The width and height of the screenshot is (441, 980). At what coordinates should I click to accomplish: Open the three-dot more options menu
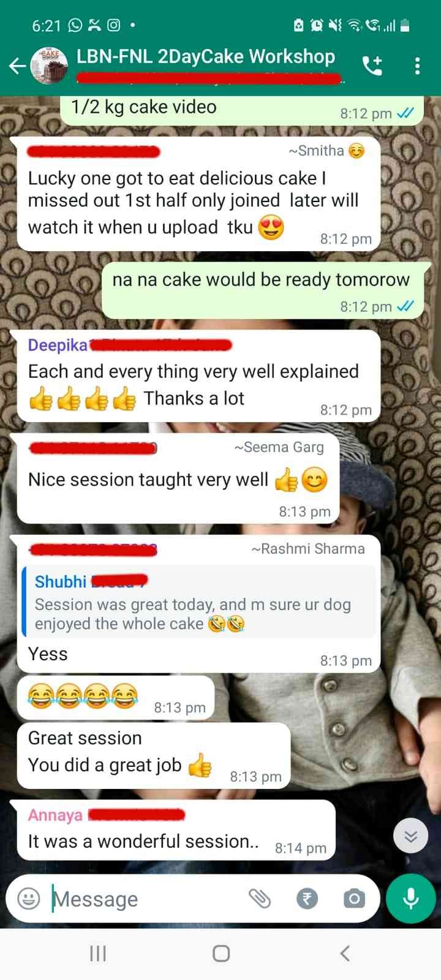[417, 66]
